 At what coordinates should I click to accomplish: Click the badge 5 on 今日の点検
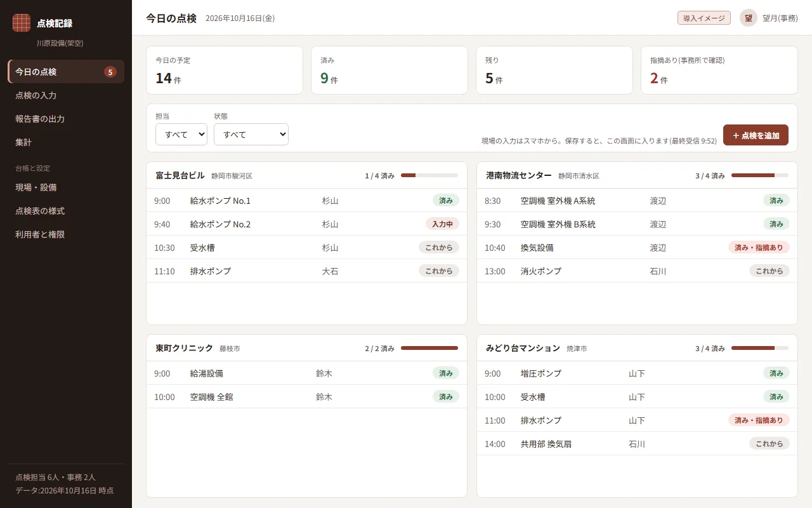click(110, 72)
